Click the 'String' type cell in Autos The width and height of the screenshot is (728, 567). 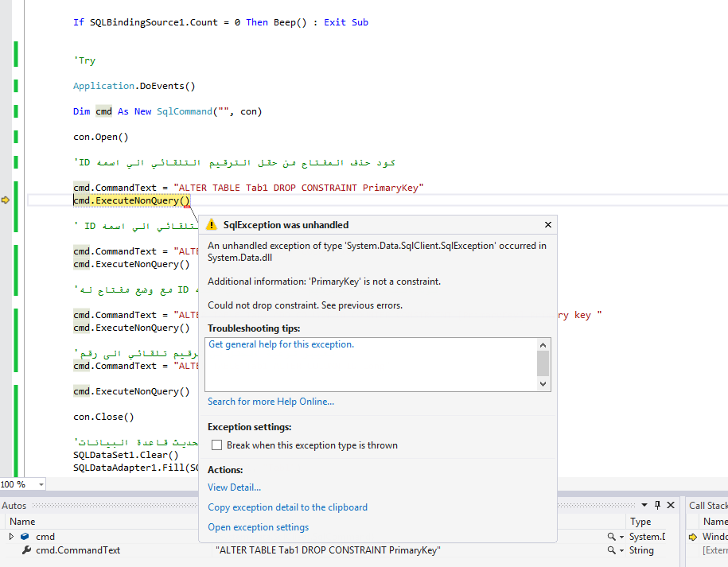click(641, 550)
